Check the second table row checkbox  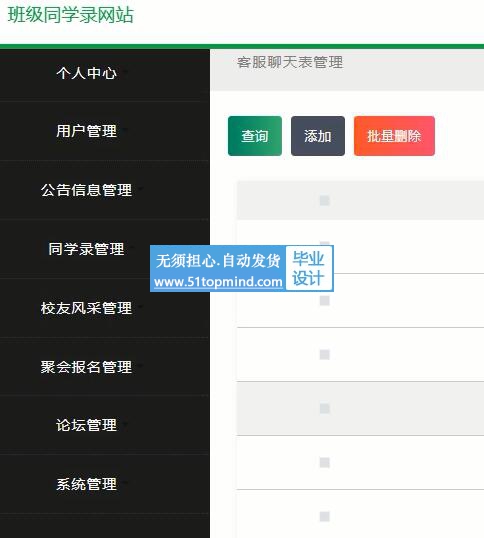pyautogui.click(x=324, y=301)
